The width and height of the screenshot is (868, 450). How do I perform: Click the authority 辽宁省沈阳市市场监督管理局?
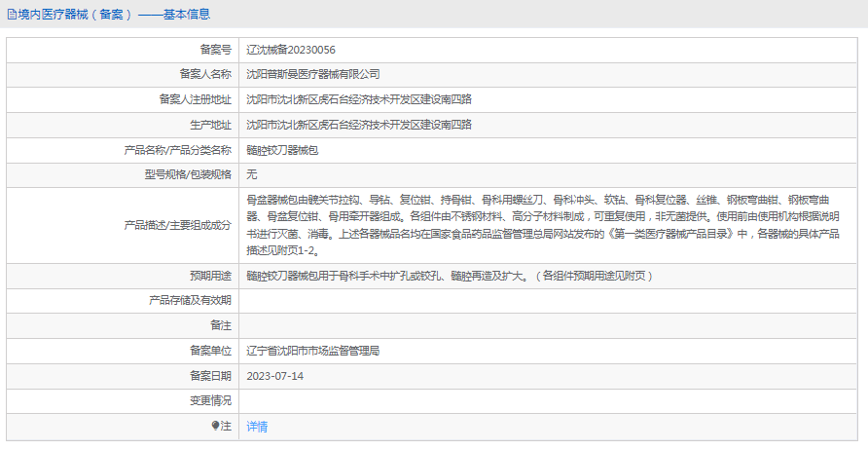click(x=312, y=351)
